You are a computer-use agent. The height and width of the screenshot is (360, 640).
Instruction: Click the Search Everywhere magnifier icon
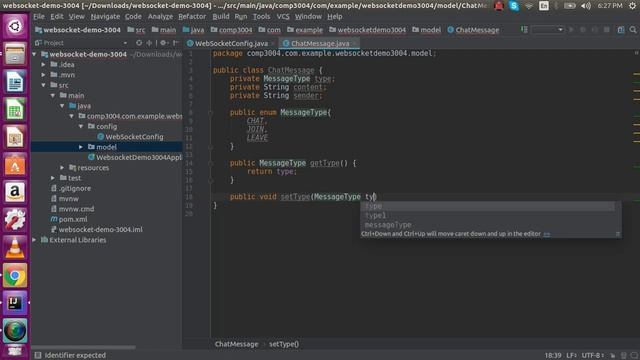[633, 30]
